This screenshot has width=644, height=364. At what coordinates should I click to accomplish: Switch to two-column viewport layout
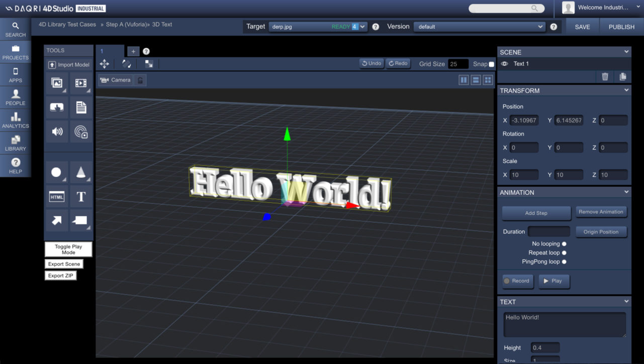click(x=464, y=80)
